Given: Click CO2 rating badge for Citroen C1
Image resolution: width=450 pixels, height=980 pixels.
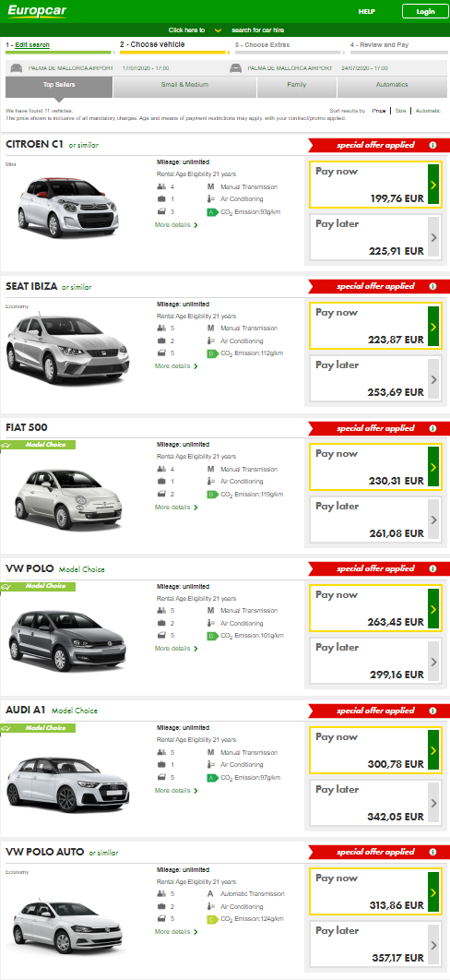Looking at the screenshot, I should [212, 212].
